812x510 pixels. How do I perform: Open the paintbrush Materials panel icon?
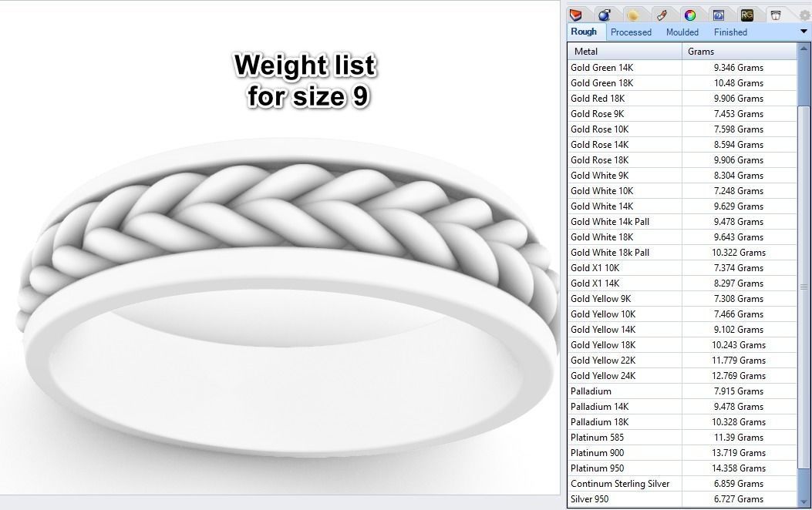[662, 15]
